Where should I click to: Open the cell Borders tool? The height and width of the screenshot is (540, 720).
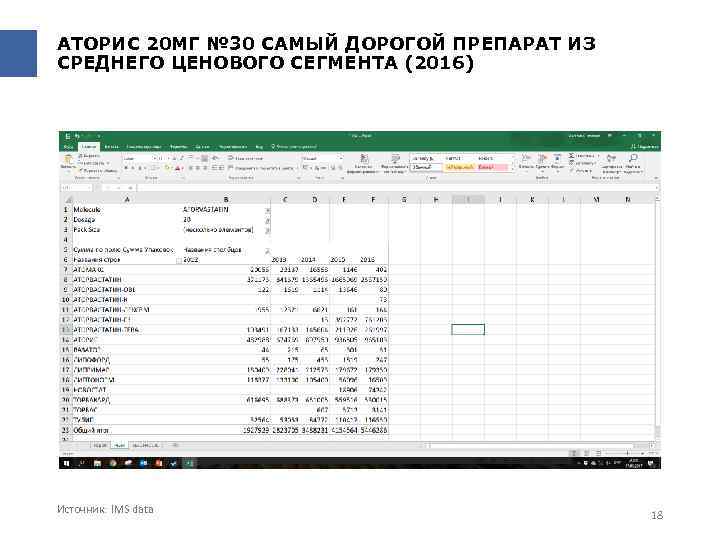[154, 168]
